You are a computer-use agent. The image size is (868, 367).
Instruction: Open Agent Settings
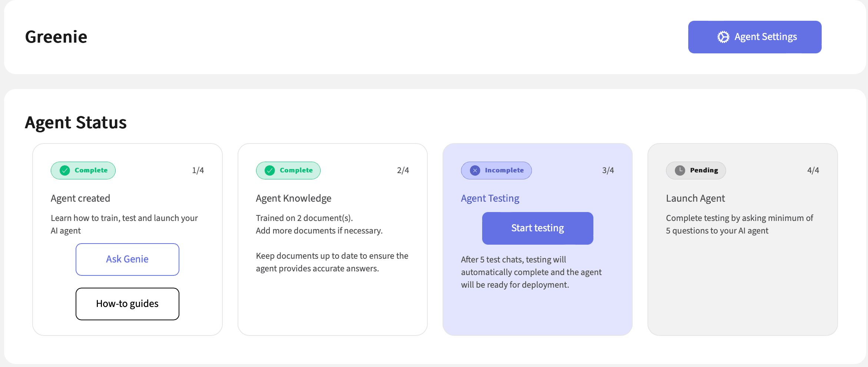(x=755, y=37)
